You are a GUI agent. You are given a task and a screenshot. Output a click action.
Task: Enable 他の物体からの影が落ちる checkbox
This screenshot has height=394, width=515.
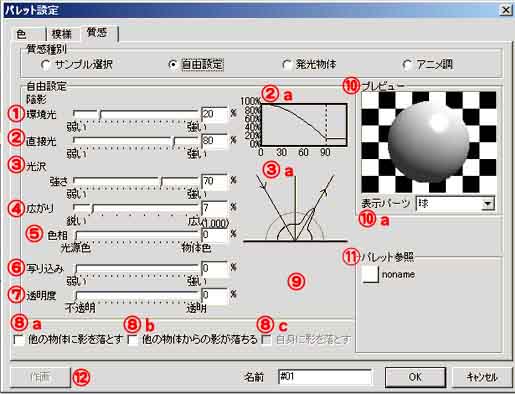(x=133, y=340)
